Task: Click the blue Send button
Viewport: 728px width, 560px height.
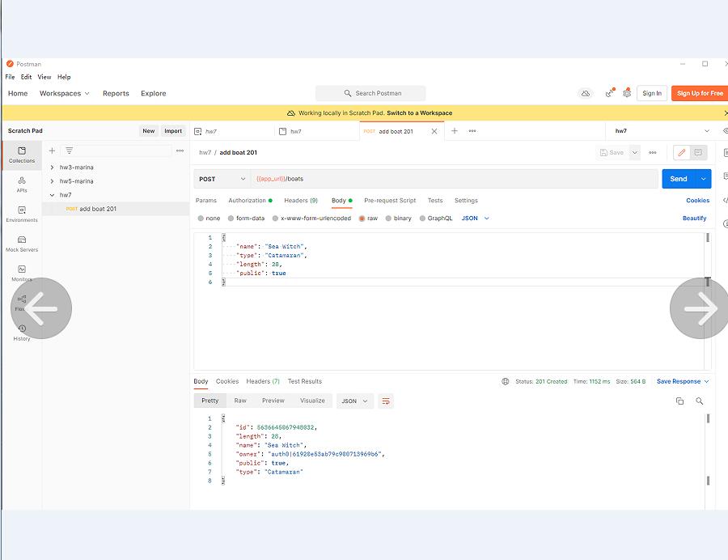Action: [x=679, y=179]
